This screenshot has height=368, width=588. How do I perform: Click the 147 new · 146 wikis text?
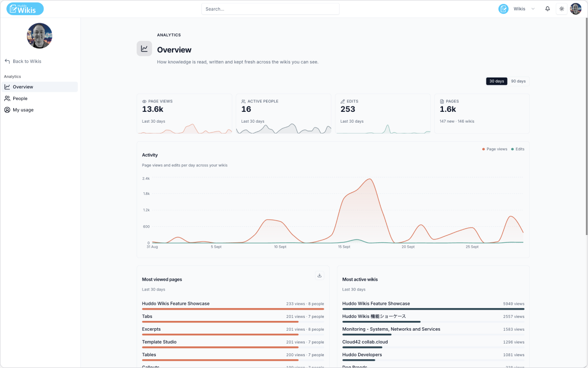457,121
